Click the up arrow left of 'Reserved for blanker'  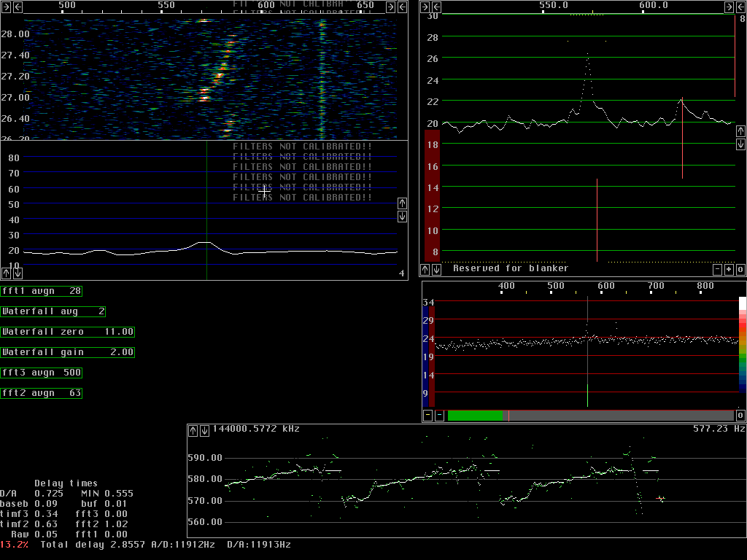point(425,270)
